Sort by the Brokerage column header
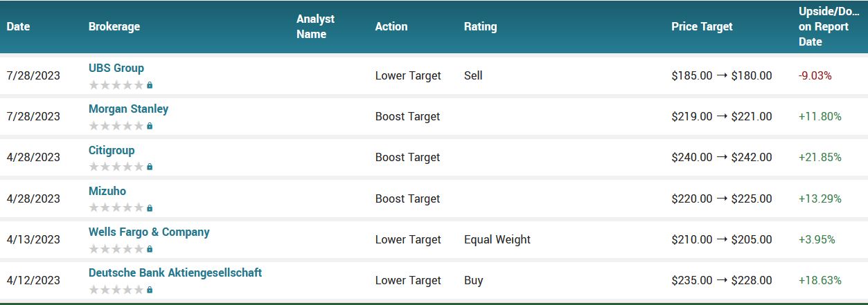The image size is (868, 305). point(114,26)
